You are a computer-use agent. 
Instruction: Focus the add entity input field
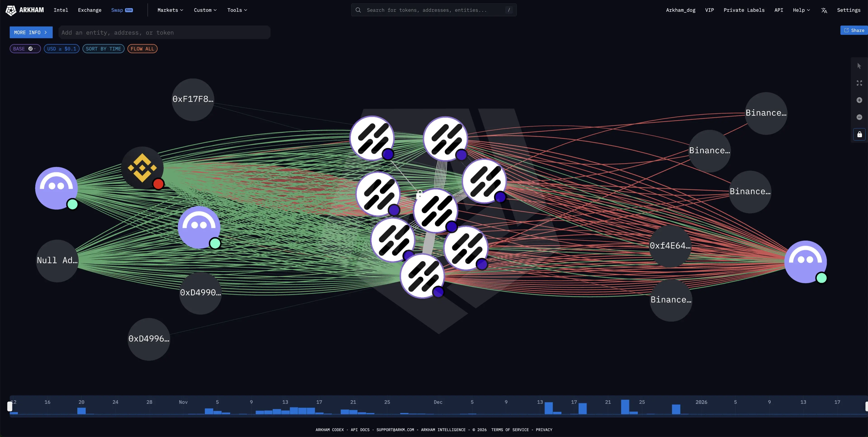tap(164, 33)
